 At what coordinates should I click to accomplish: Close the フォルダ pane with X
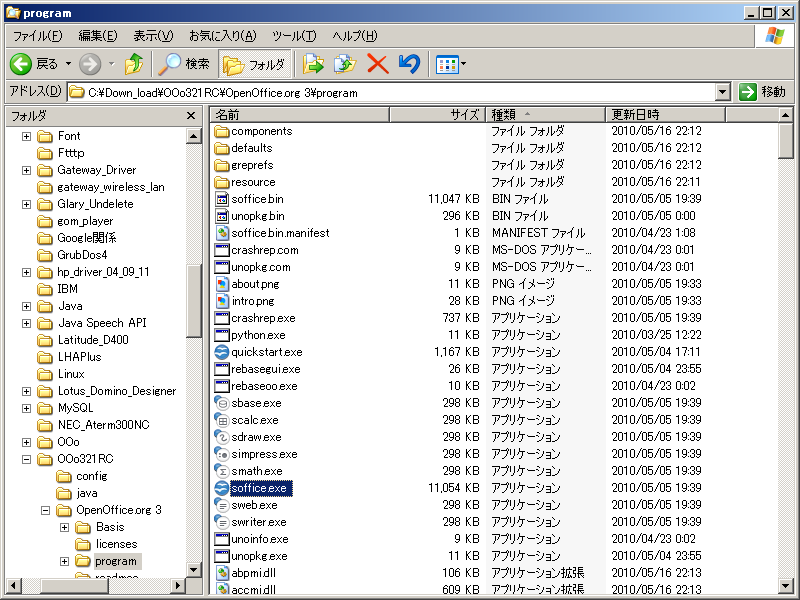(191, 116)
